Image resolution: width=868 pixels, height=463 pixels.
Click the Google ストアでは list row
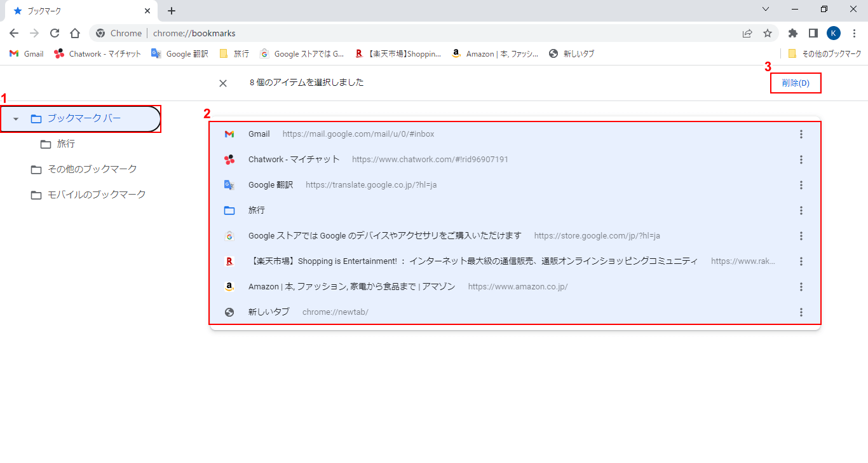pyautogui.click(x=515, y=236)
